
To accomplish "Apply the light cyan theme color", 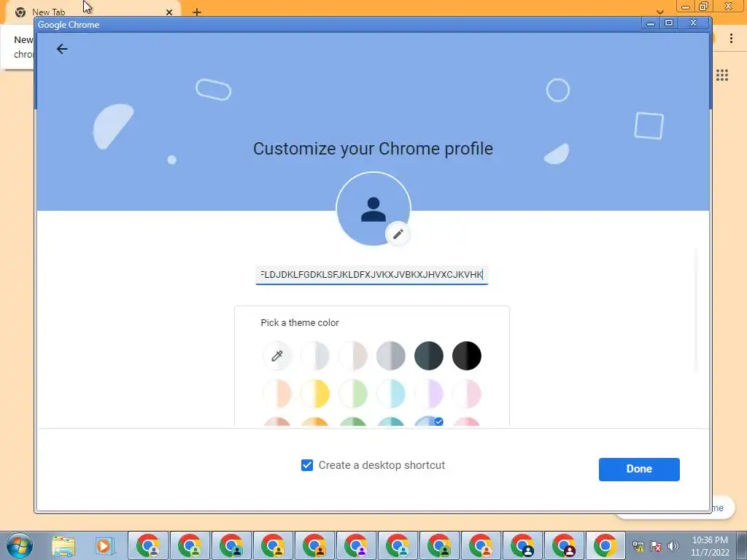I will click(391, 394).
